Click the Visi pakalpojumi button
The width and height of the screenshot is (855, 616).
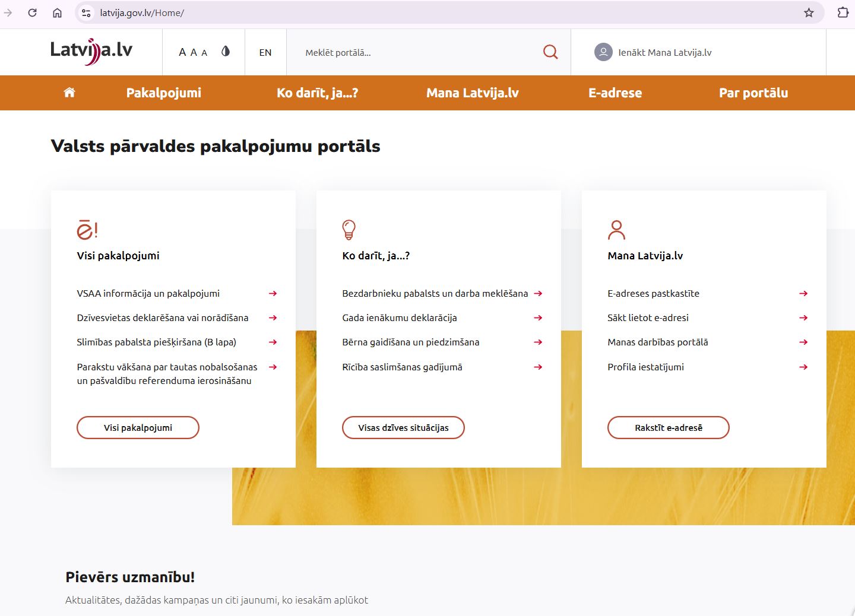click(138, 427)
